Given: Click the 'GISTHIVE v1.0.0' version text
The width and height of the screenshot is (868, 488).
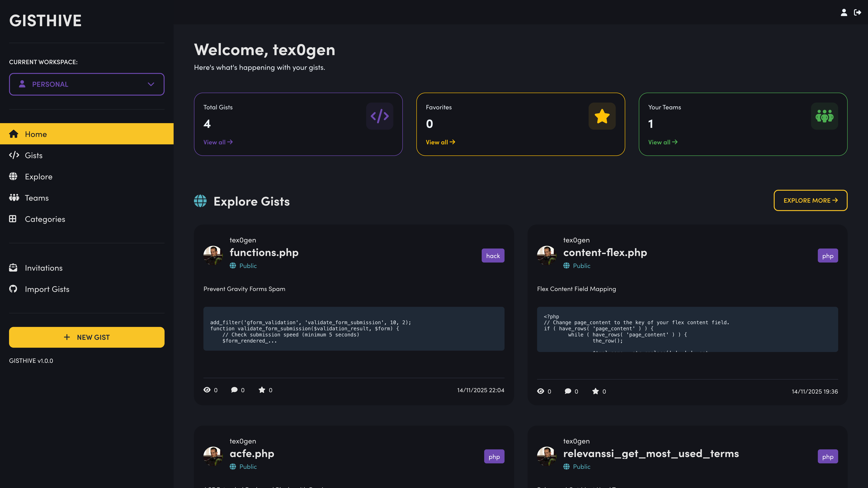Looking at the screenshot, I should [x=31, y=361].
